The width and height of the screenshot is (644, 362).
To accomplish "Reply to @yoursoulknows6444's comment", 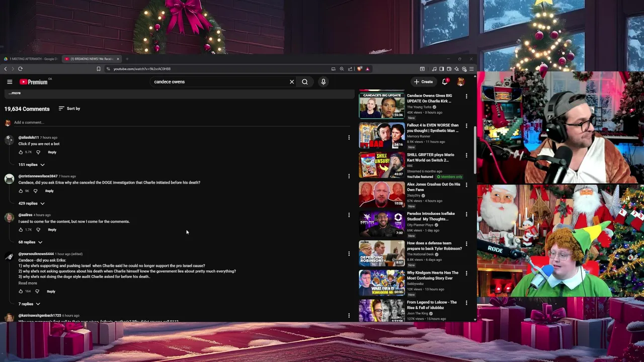I will point(51,292).
